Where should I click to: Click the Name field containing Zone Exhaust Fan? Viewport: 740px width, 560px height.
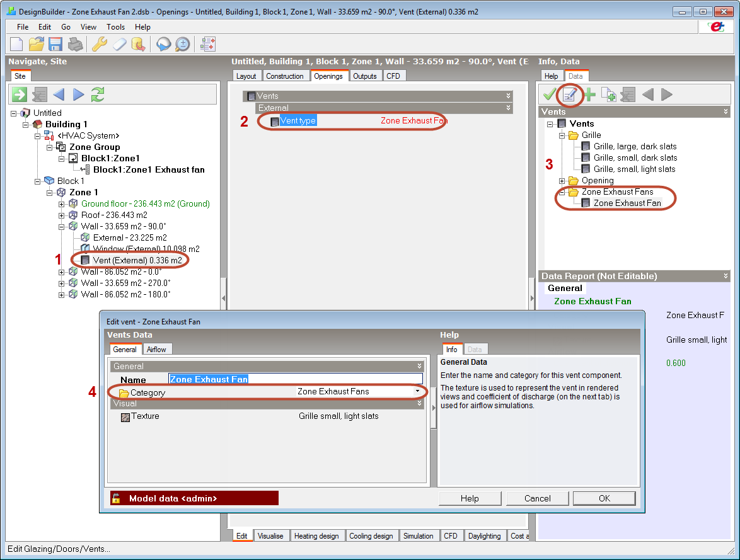tap(295, 379)
